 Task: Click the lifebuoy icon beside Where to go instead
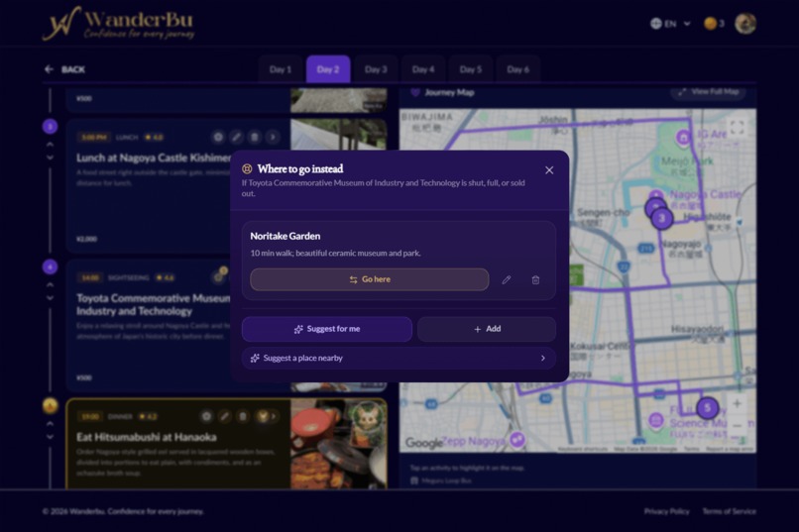tap(247, 169)
